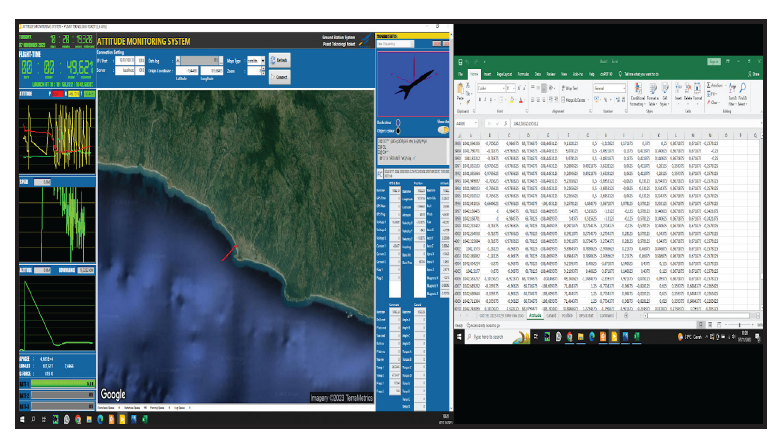The height and width of the screenshot is (443, 775).
Task: Pick the Object colour swatch
Action: coord(399,130)
